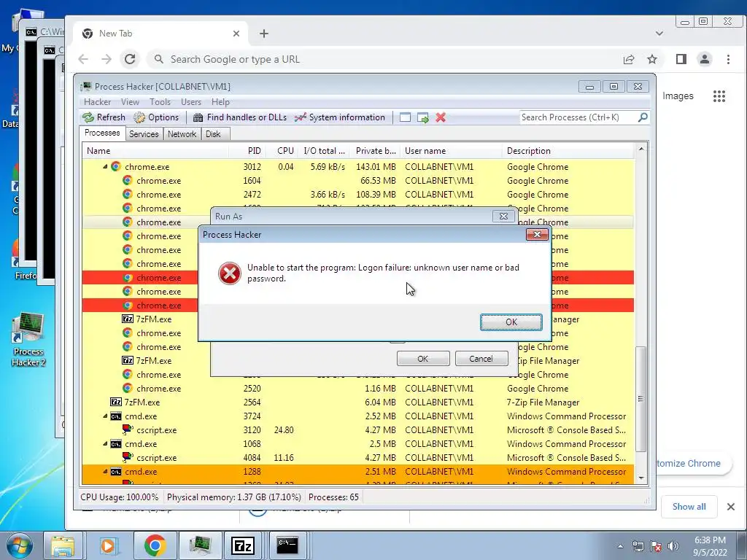Sort by the PID column header
This screenshot has width=747, height=560.
pos(247,151)
